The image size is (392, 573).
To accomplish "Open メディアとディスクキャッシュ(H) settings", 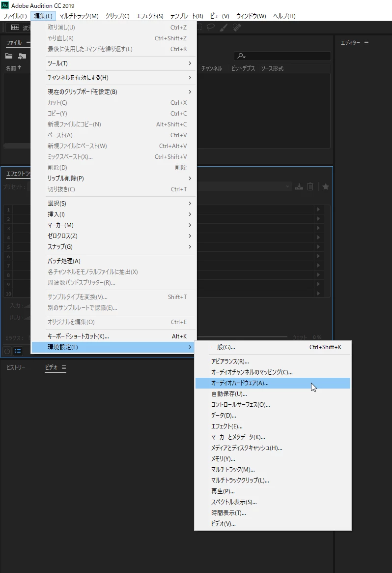I will click(x=273, y=448).
